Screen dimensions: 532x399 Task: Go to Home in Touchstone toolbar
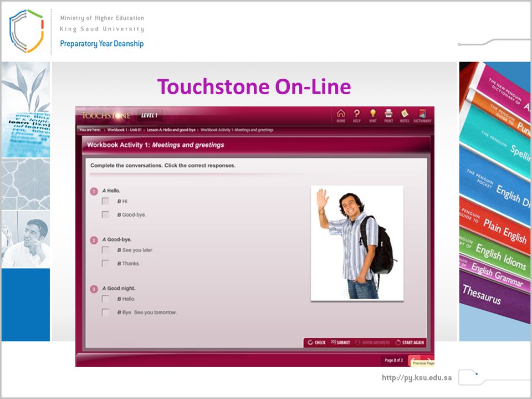click(x=341, y=116)
